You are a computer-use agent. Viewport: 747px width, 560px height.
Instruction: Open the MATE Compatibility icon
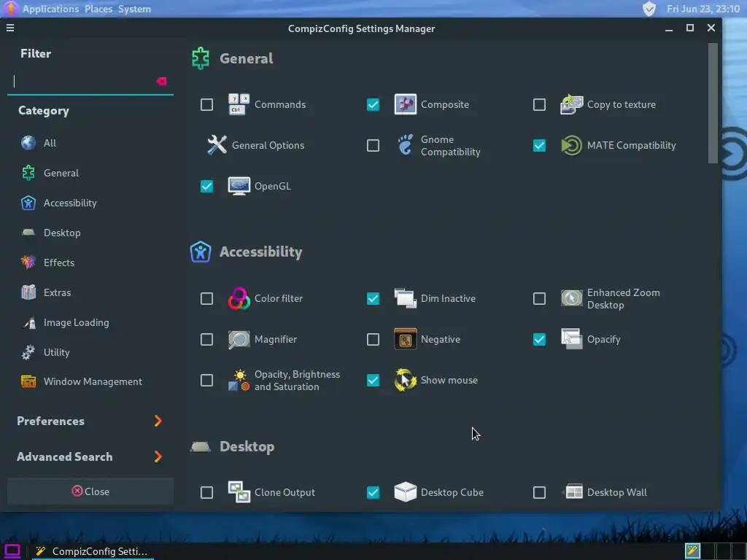click(571, 145)
